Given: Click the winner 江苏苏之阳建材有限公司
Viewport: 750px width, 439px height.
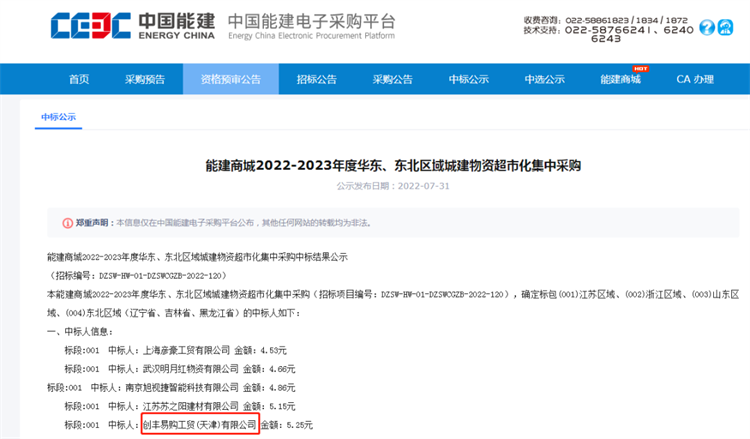Looking at the screenshot, I should [191, 406].
